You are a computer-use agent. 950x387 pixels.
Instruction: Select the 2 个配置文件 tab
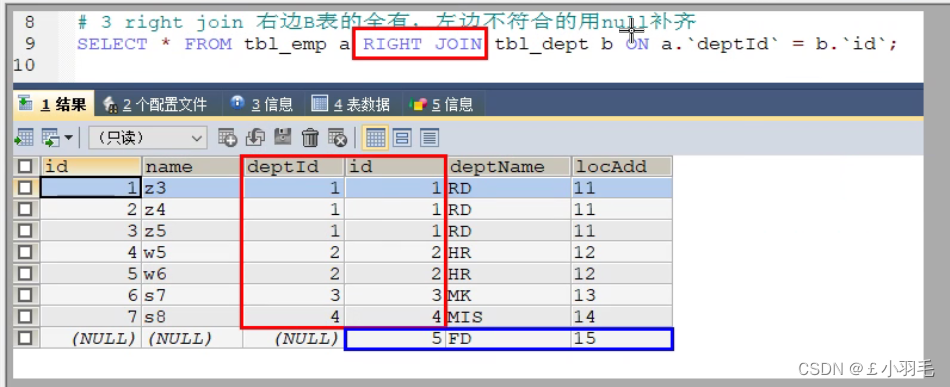coord(156,104)
